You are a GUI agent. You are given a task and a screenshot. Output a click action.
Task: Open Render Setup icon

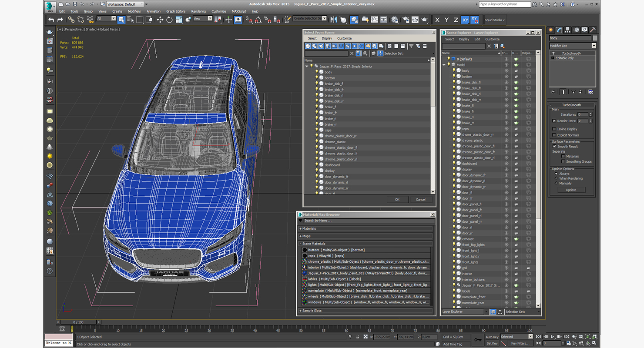point(406,20)
